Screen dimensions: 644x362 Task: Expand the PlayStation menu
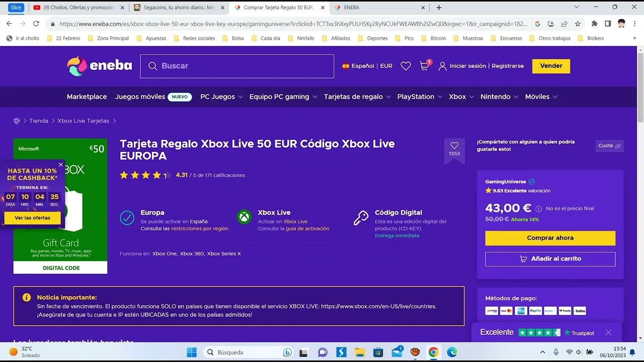[420, 97]
